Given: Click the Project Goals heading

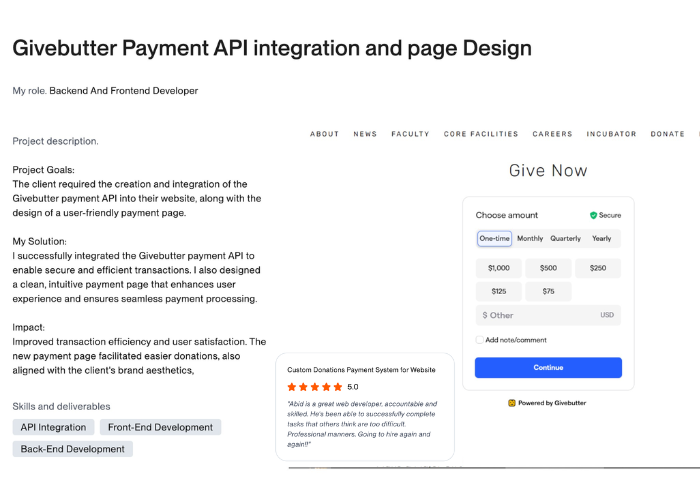Looking at the screenshot, I should [x=43, y=170].
